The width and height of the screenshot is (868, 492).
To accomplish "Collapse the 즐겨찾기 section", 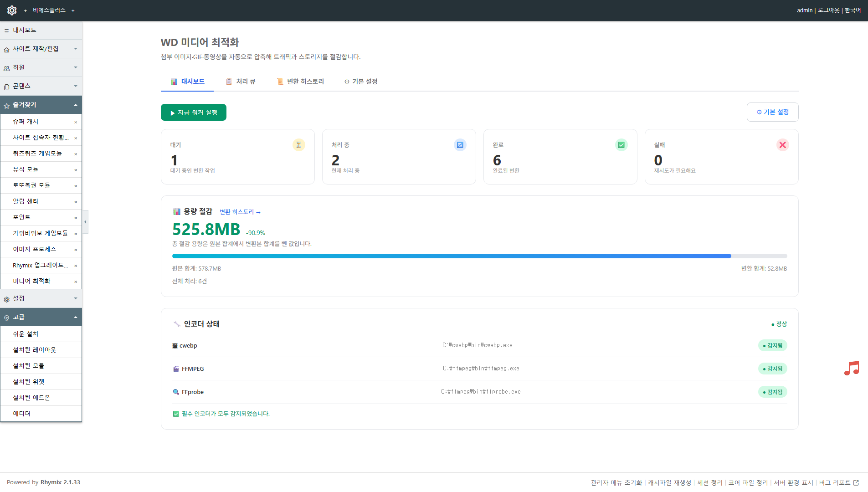I will 41,105.
